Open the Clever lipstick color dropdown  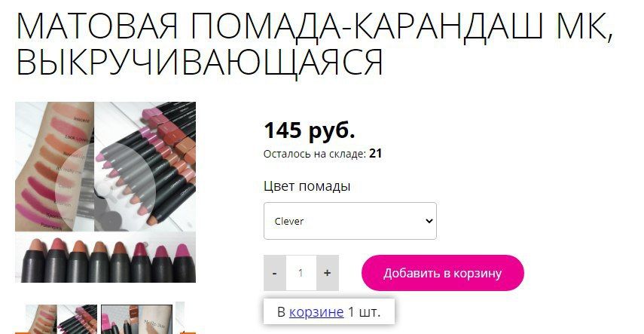tap(350, 221)
